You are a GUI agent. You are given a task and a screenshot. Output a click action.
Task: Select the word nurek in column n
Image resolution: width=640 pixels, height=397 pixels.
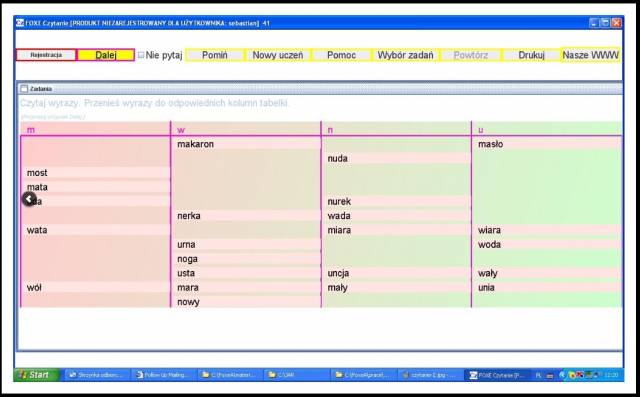point(339,202)
